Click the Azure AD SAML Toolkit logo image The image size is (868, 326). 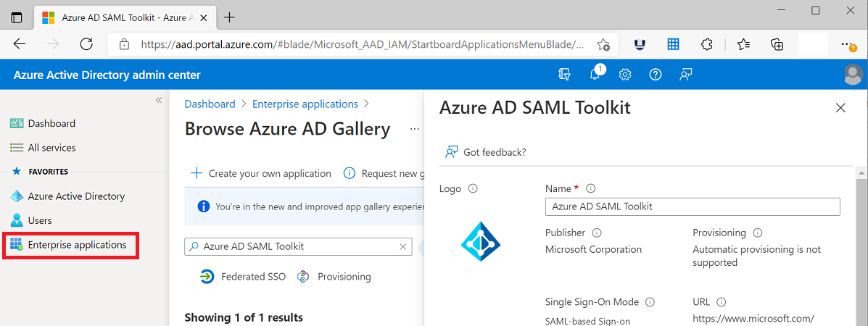pyautogui.click(x=481, y=241)
